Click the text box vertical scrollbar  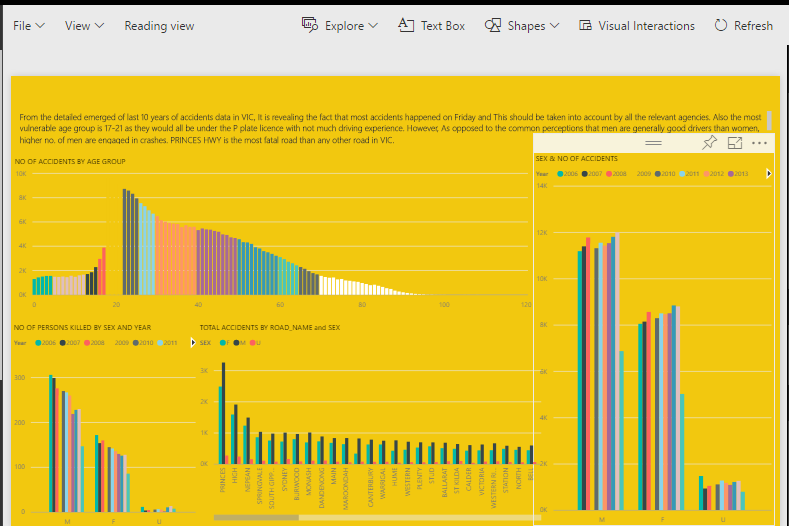[769, 121]
